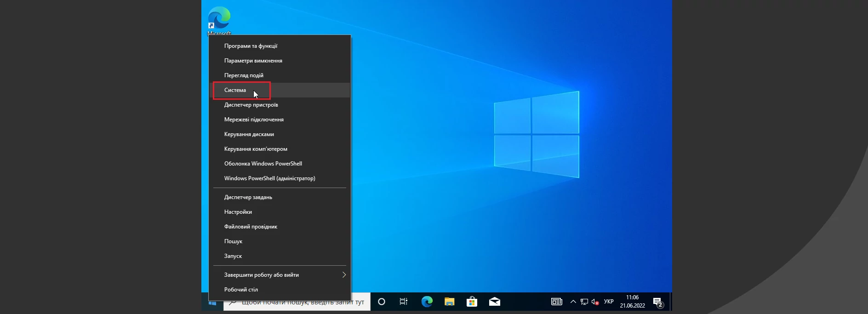Click Show desktop strip at taskbar end
Viewport: 868px width, 314px height.
coord(671,302)
